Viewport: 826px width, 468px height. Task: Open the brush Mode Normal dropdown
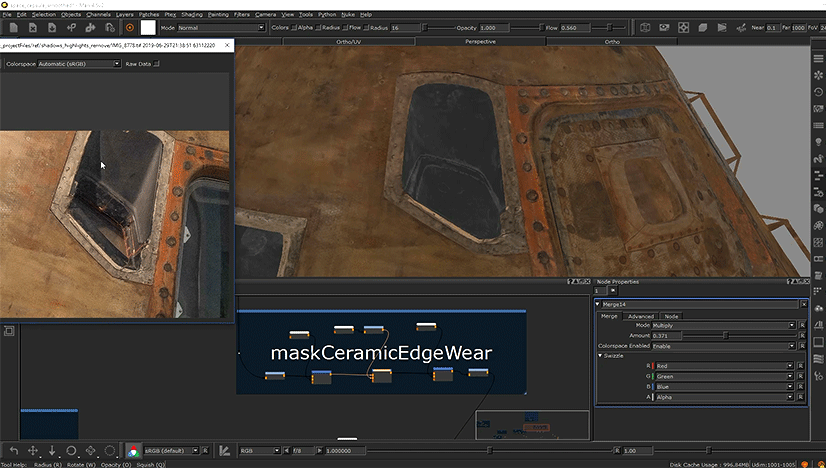click(x=221, y=27)
